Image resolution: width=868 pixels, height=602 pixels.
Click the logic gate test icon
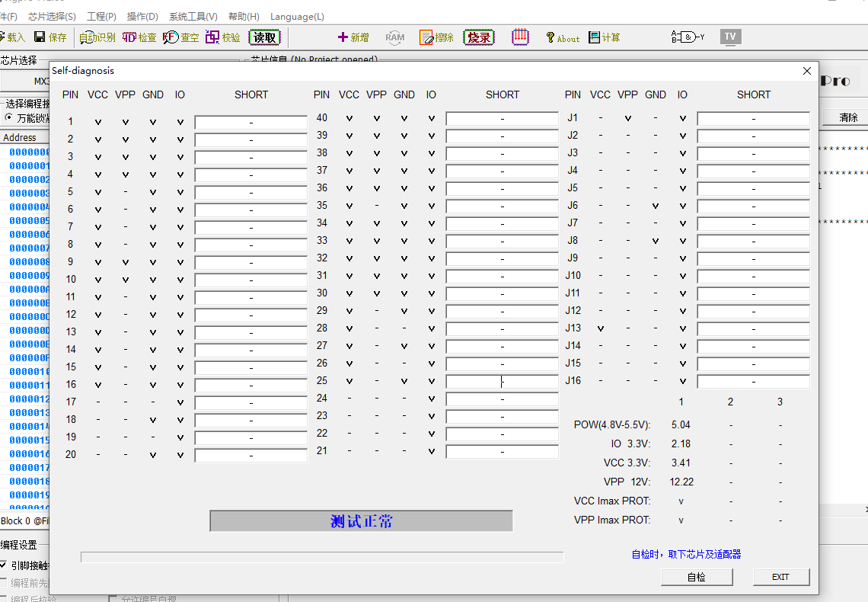[687, 37]
